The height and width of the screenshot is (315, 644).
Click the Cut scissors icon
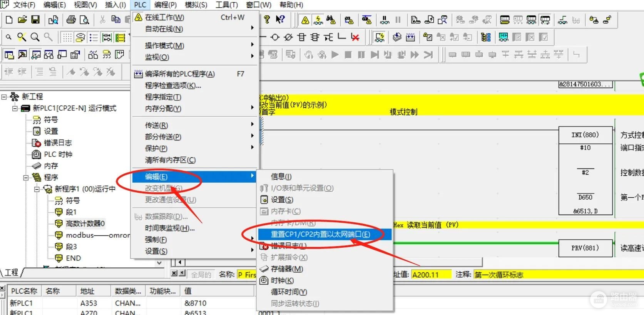[x=102, y=20]
